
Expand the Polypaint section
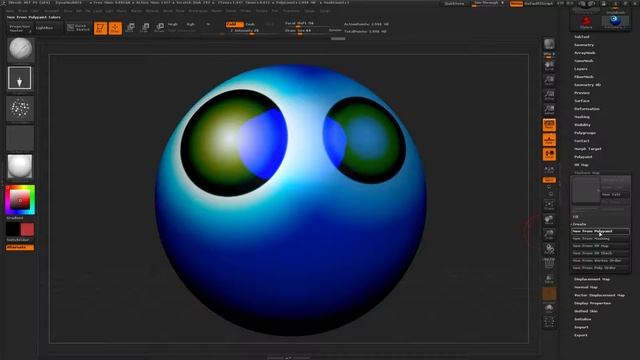point(583,157)
